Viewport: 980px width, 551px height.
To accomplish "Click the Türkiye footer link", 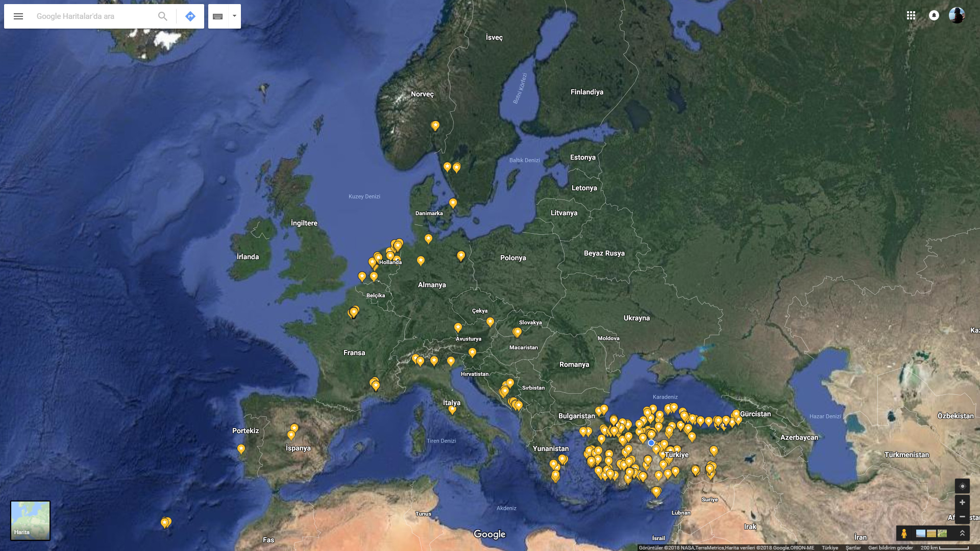I will pyautogui.click(x=830, y=548).
